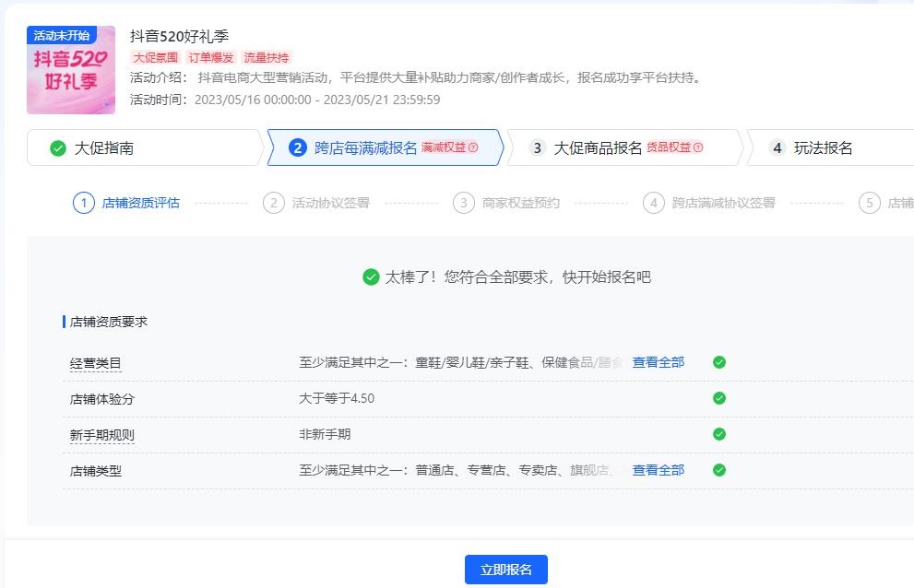Click the 经营类目 requirement label

pos(96,364)
